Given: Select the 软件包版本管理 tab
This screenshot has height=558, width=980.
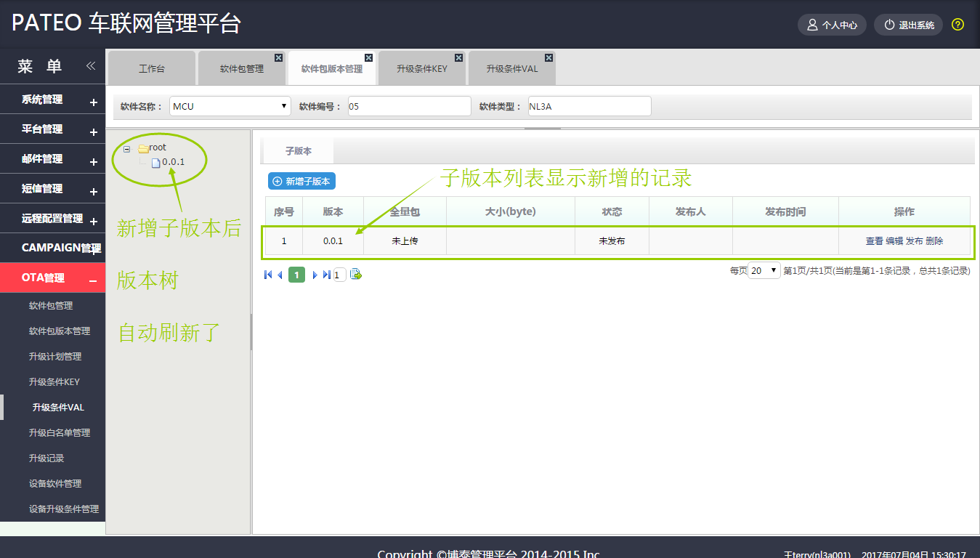Looking at the screenshot, I should point(332,69).
